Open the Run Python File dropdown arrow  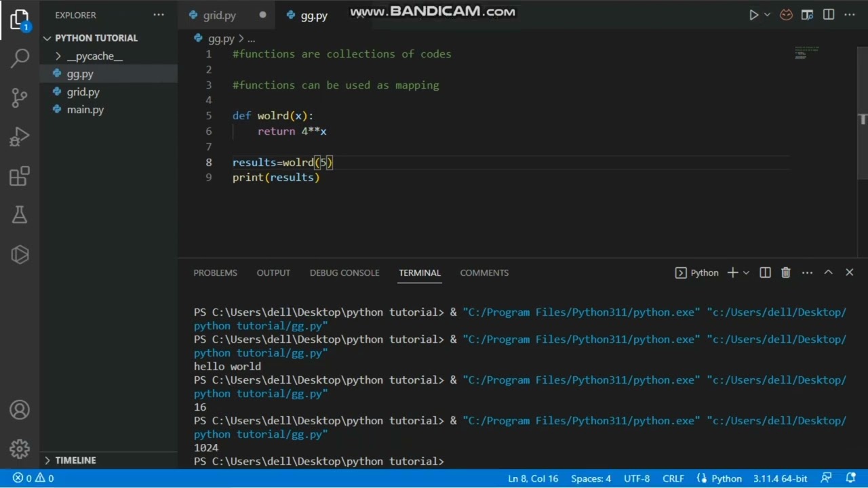(x=768, y=15)
